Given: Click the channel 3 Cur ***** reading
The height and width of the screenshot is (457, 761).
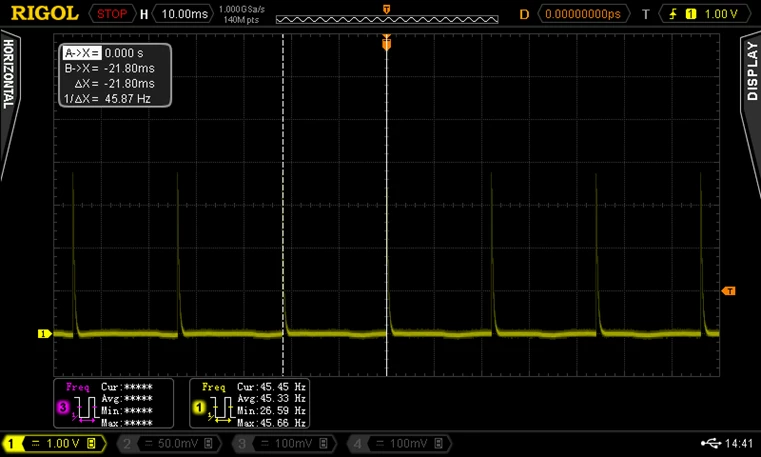Looking at the screenshot, I should coord(127,387).
